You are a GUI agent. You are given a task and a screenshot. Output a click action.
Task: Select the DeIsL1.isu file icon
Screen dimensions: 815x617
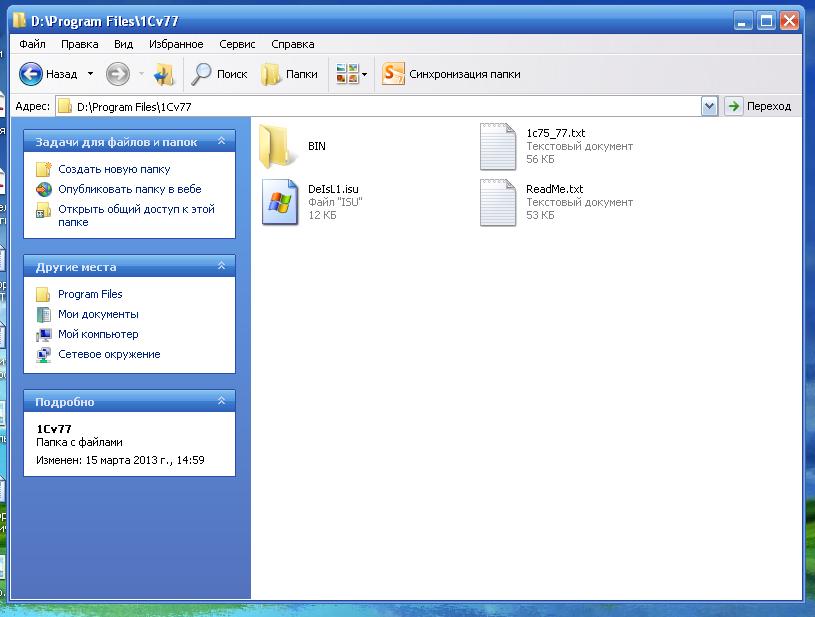point(279,202)
